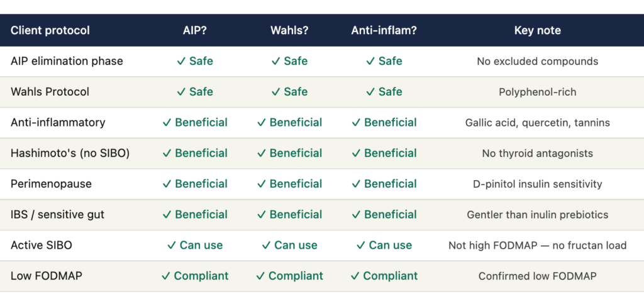Click the Key note column header
The width and height of the screenshot is (644, 306).
537,30
